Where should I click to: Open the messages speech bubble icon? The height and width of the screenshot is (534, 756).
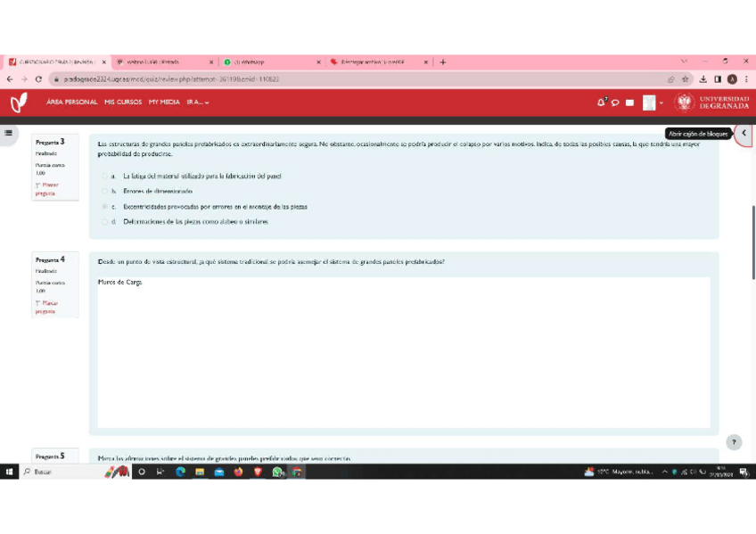click(615, 103)
